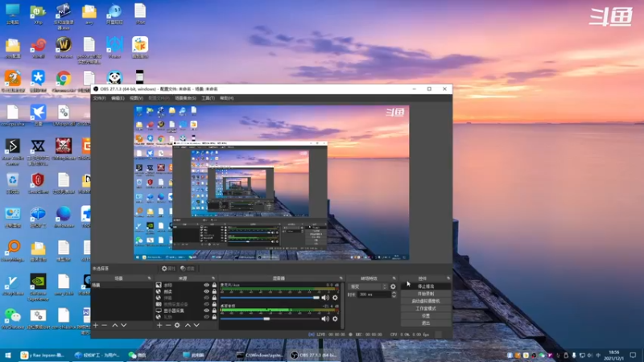Select the NVIDIA GeForce Experience desktop icon

pyautogui.click(x=38, y=287)
